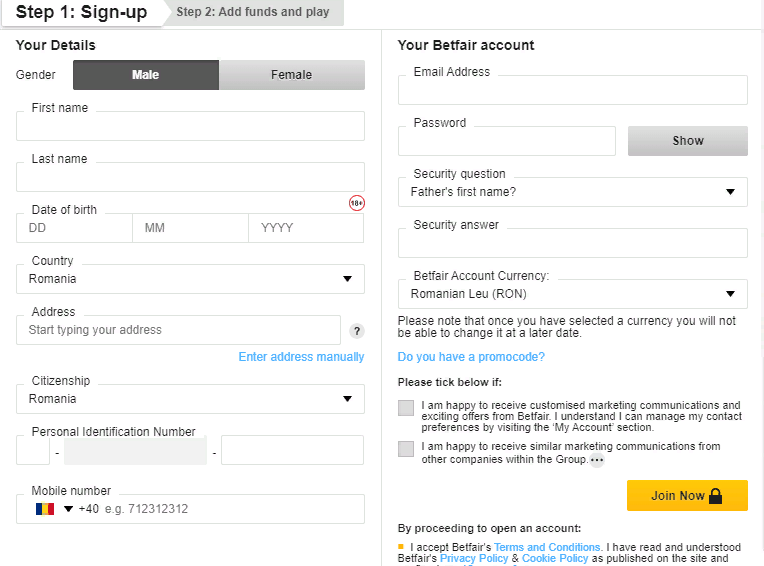Click the padlock icon on Join Now
764x566 pixels.
(715, 496)
